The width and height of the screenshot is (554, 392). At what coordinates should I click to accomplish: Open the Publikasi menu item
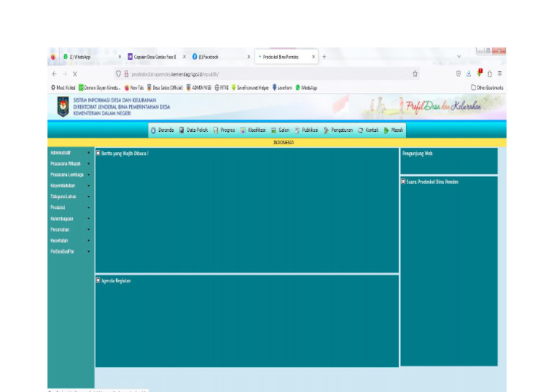307,130
